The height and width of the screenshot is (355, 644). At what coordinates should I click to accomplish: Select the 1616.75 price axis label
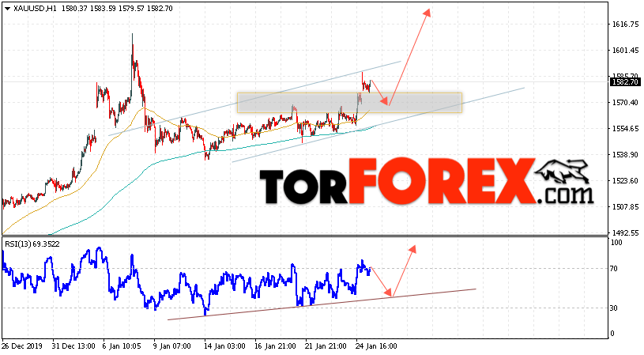[625, 25]
